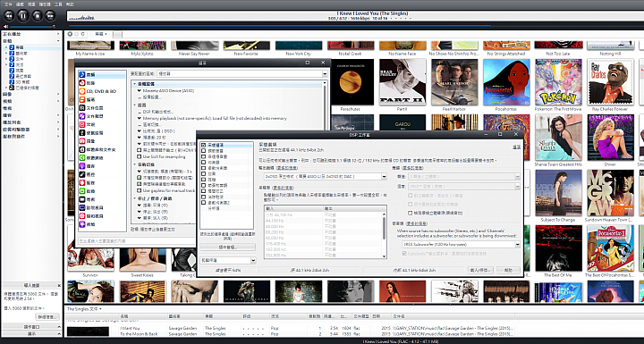Open 2xDSD output encoding dropdown in DSP Studio
This screenshot has width=644, height=344.
384,177
